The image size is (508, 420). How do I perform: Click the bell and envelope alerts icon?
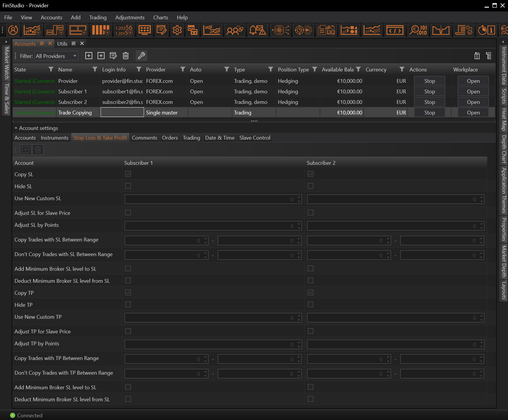pos(257,30)
